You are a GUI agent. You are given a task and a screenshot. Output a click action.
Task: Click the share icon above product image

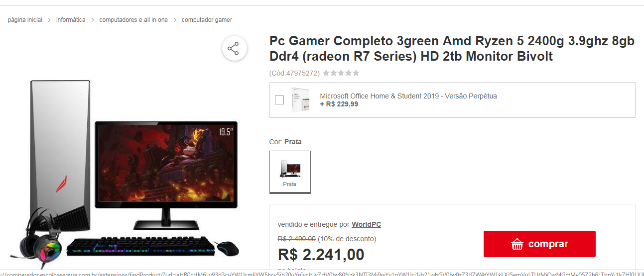233,49
